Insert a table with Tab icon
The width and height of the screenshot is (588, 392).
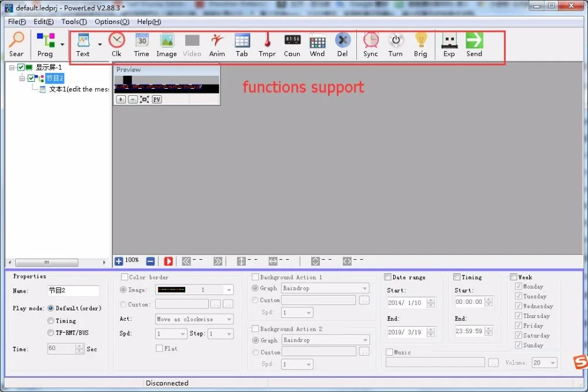pos(242,44)
